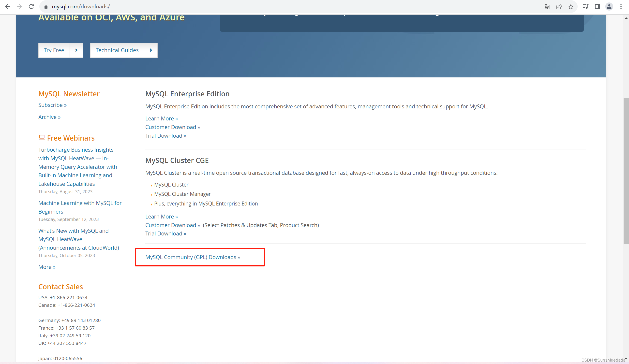The image size is (629, 364).
Task: Click the MySQL Enterprise Edition heading
Action: pyautogui.click(x=187, y=94)
